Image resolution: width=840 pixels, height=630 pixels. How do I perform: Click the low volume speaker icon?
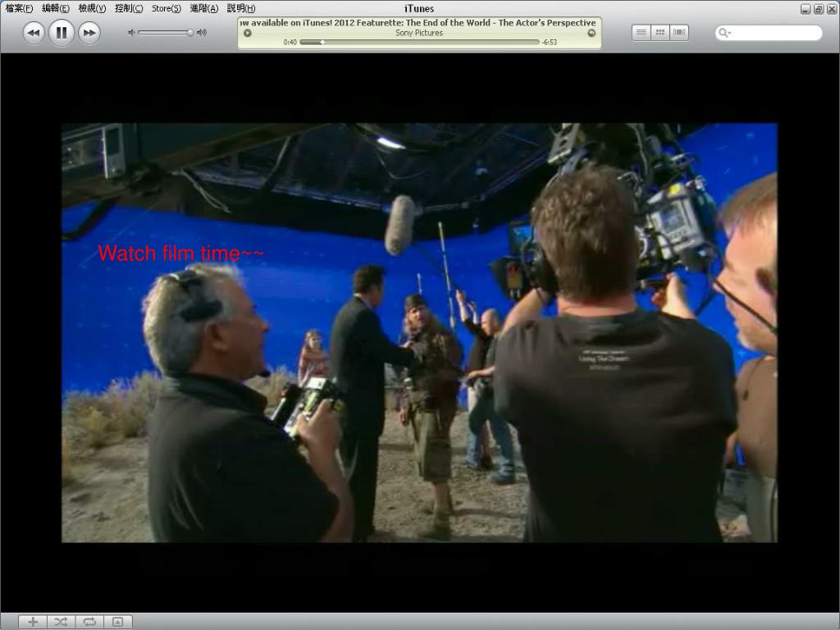click(130, 33)
